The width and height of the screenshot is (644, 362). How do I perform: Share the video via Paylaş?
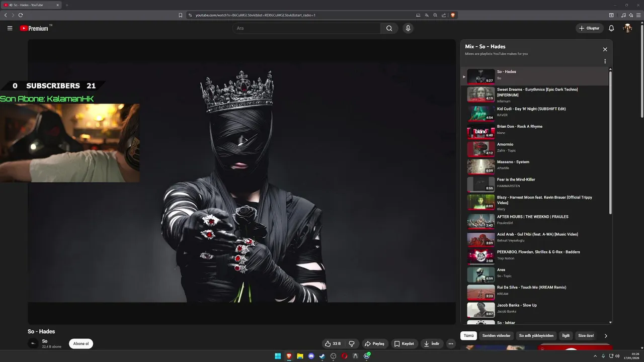coord(374,344)
